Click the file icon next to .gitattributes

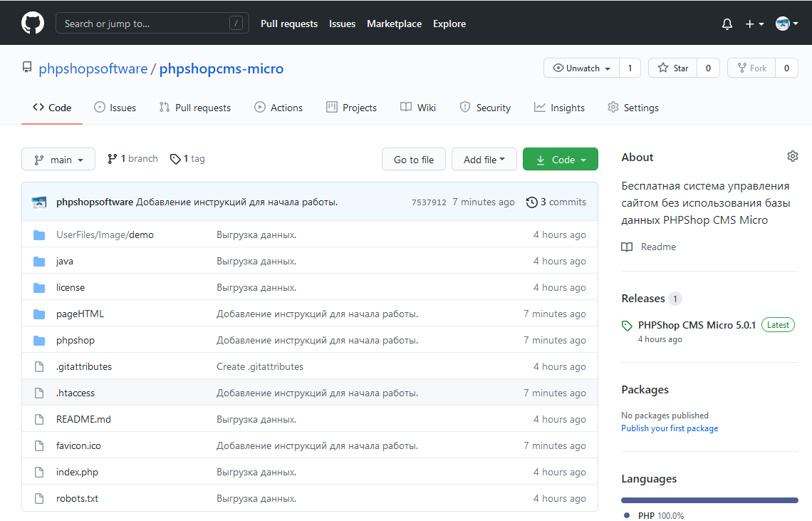pyautogui.click(x=39, y=367)
